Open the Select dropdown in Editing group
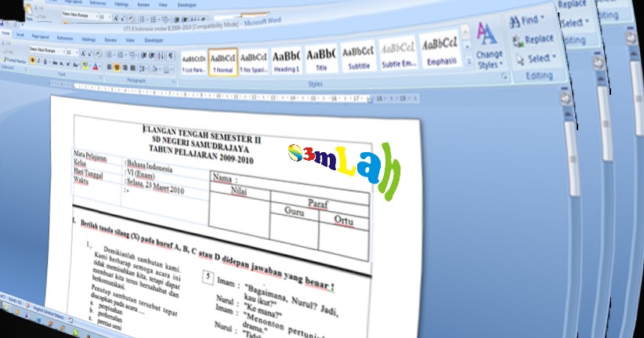Image resolution: width=644 pixels, height=338 pixels. pos(537,58)
